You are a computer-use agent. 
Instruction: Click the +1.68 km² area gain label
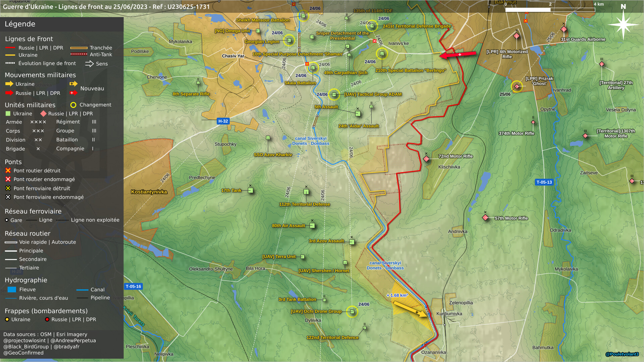point(397,295)
